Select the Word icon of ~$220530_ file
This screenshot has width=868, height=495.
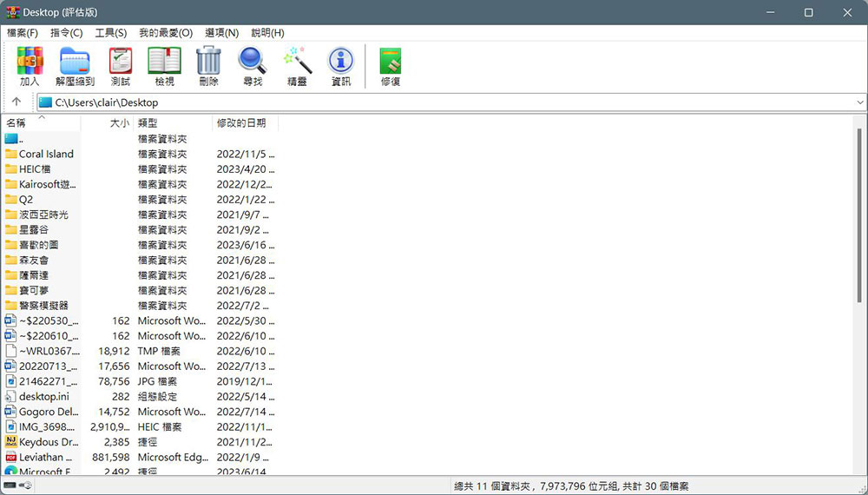(10, 320)
